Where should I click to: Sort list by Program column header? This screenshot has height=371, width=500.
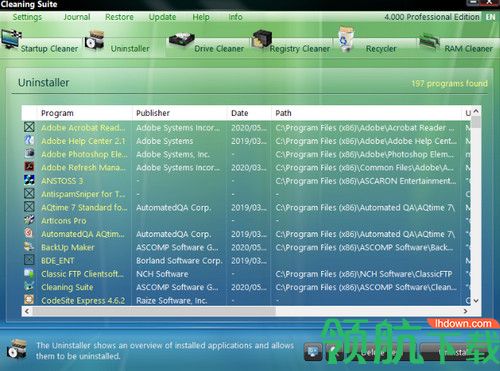(x=57, y=113)
